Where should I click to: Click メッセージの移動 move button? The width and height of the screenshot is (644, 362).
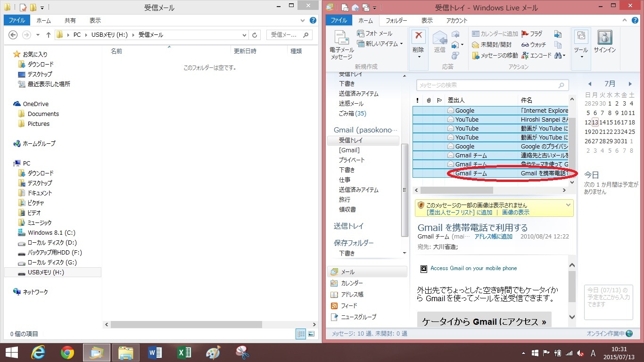click(495, 55)
